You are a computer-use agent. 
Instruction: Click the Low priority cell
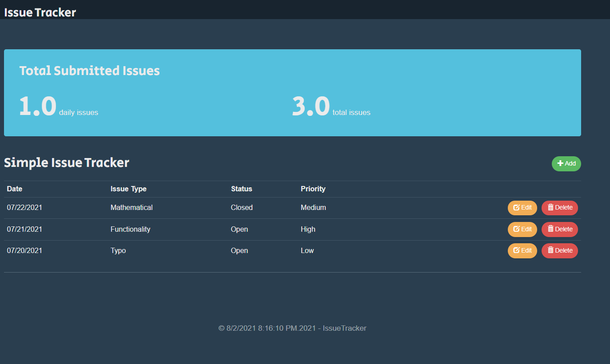click(x=307, y=250)
